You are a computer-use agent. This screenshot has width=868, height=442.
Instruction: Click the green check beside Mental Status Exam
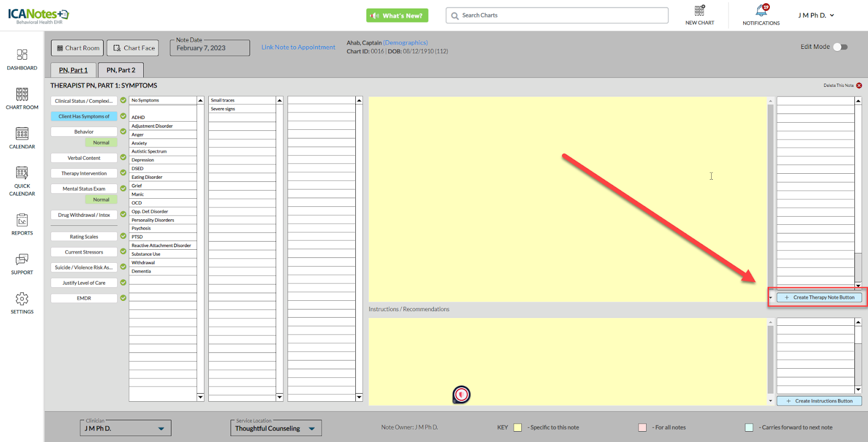point(123,188)
